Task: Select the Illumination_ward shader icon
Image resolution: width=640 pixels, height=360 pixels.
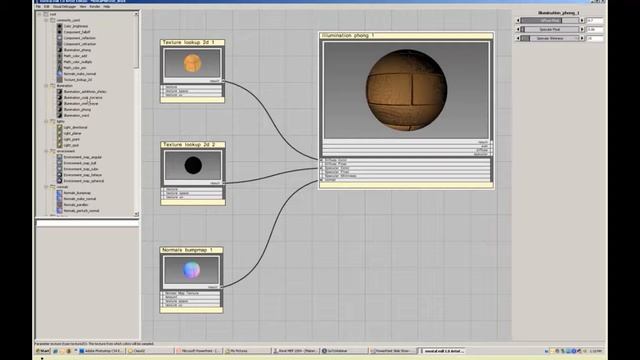Action: 60,116
